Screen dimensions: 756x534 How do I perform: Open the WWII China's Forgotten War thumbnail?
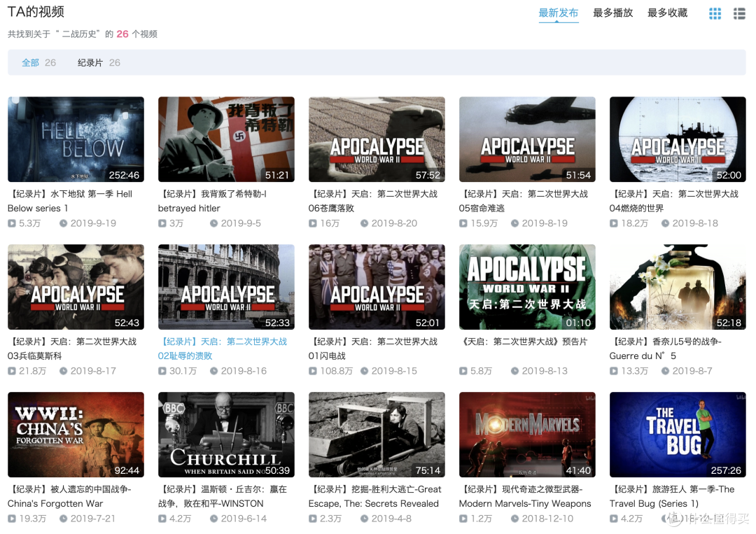click(x=76, y=435)
